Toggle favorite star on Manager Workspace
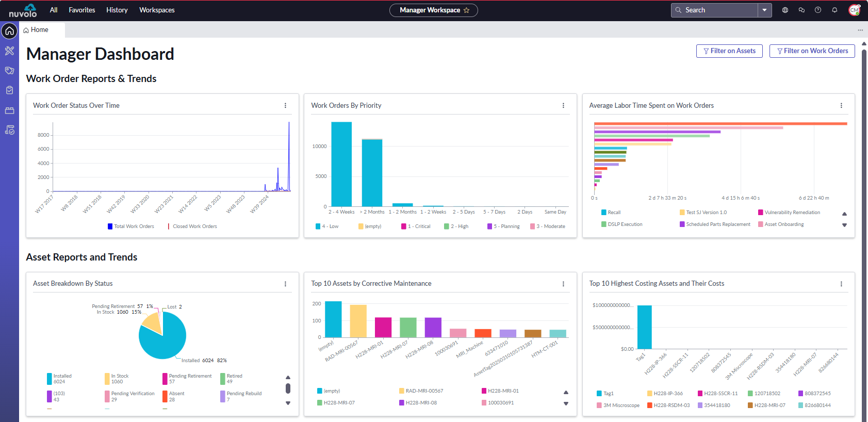The image size is (868, 422). (x=467, y=10)
